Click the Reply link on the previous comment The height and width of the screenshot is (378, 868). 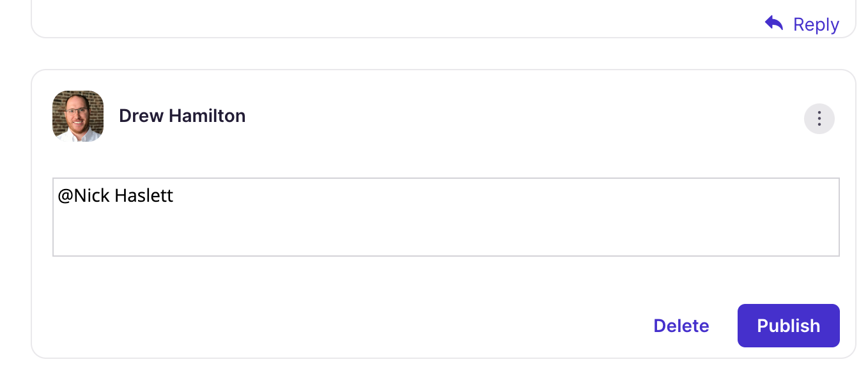[x=802, y=24]
